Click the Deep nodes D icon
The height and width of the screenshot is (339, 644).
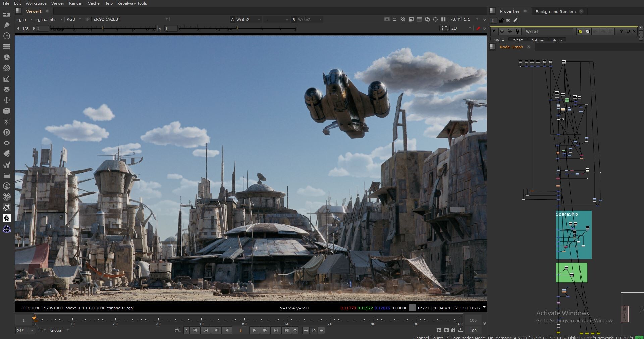(x=6, y=132)
